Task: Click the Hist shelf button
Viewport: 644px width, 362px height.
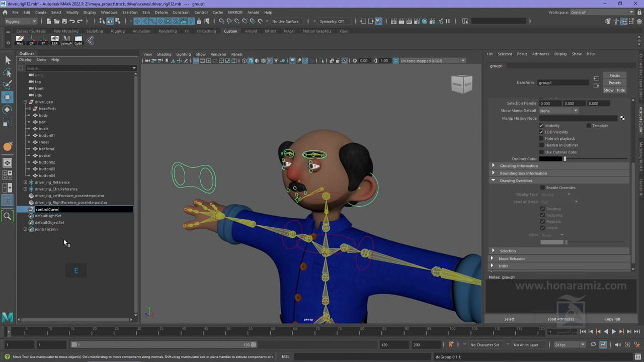Action: click(x=20, y=40)
